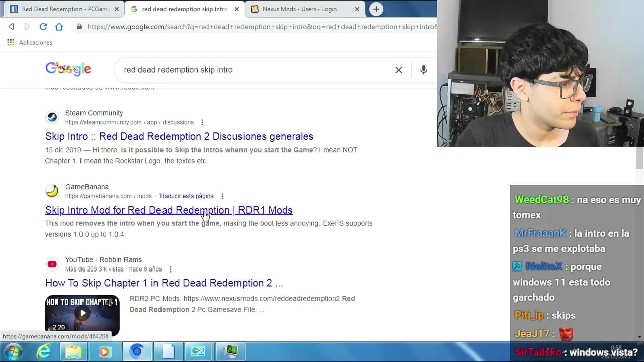Viewport: 644px width, 362px height.
Task: Clear the search query with X
Action: pos(399,70)
